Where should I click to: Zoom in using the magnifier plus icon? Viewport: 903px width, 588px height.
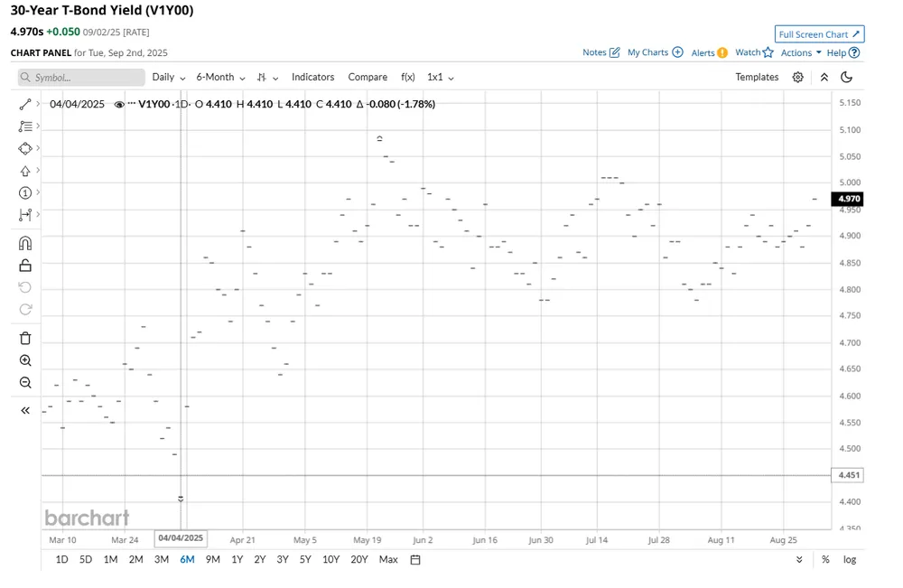coord(24,360)
